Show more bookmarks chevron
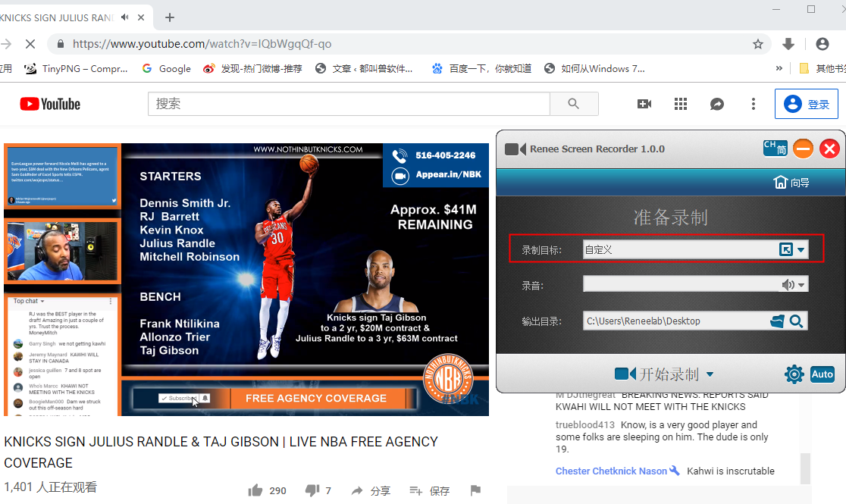 [779, 68]
